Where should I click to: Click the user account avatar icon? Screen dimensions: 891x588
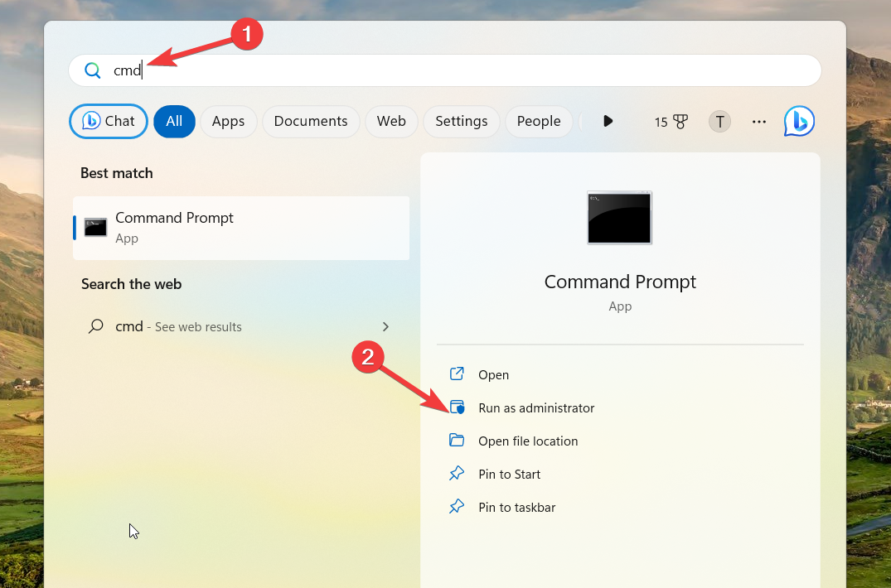click(x=719, y=121)
